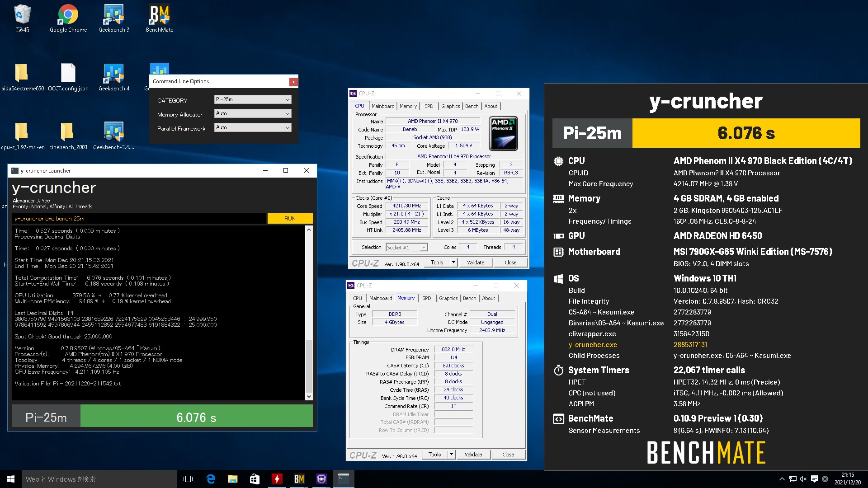Click the yellow RUN button in y-cruncher Launcher
Screen dimensions: 868x488
[290, 219]
